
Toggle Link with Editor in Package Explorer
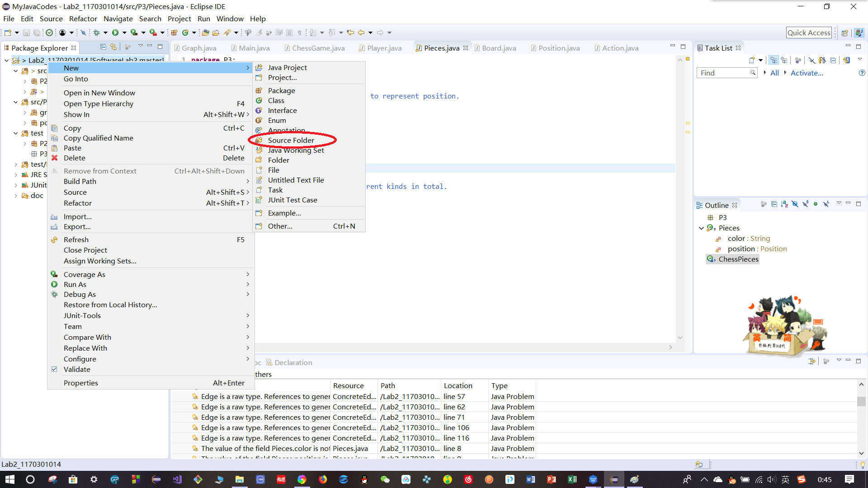[x=113, y=47]
